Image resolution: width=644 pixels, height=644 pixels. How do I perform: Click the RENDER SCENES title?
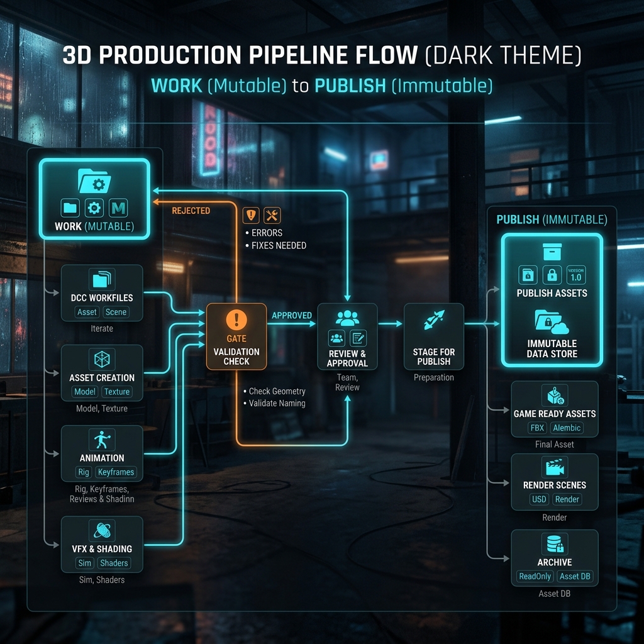[x=555, y=485]
